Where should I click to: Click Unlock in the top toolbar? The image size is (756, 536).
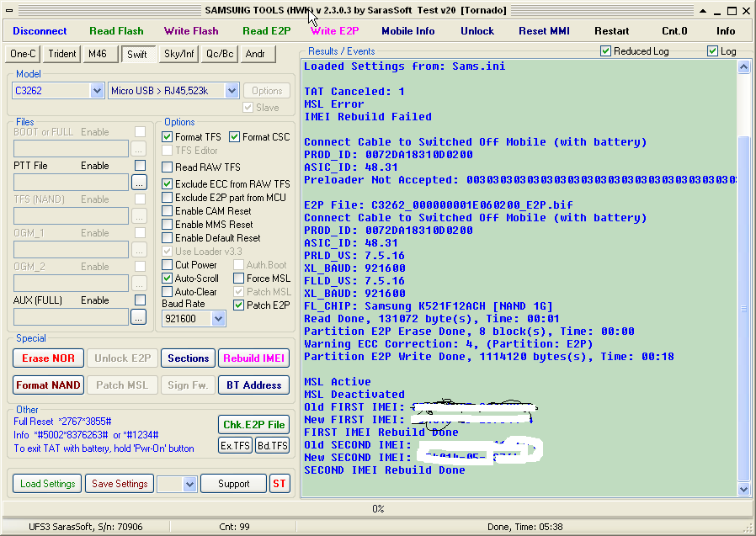coord(477,31)
